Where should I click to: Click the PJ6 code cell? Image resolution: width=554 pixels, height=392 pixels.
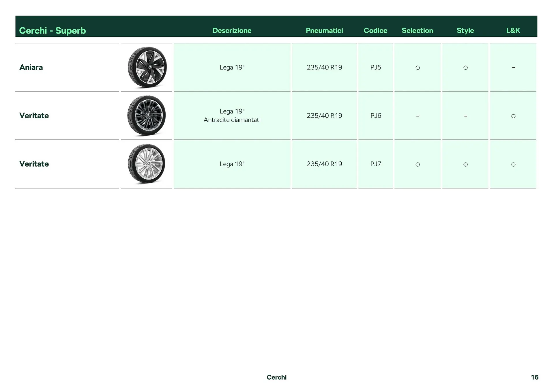click(375, 115)
